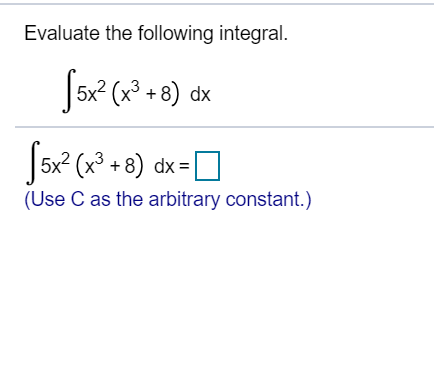Click the exponent 3 in the top expression
The height and width of the screenshot is (369, 434).
coord(134,85)
